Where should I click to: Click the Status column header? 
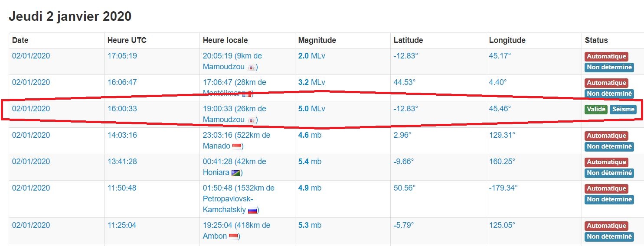pyautogui.click(x=596, y=40)
